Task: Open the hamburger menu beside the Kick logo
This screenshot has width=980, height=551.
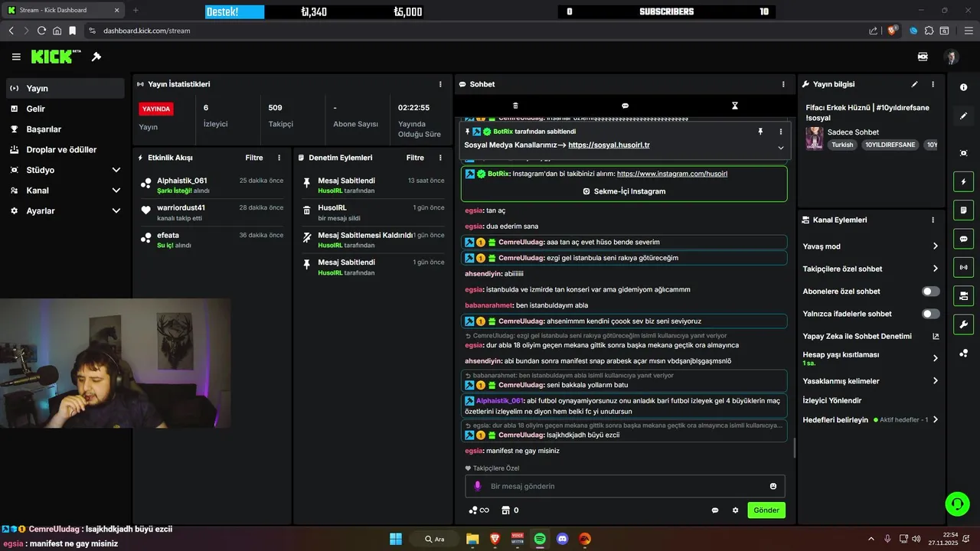Action: (16, 57)
